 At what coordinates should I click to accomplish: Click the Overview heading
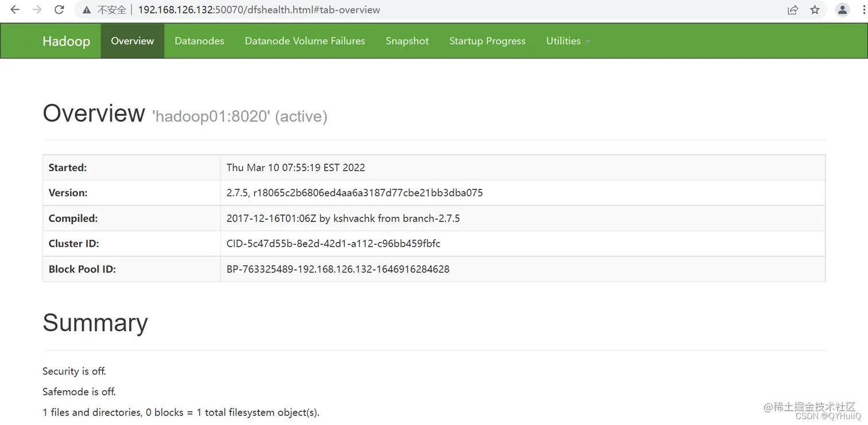tap(94, 113)
